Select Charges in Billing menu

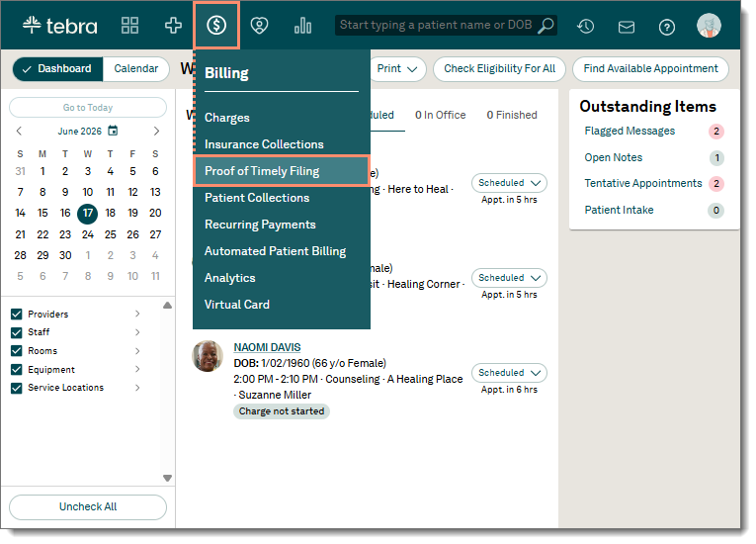pos(282,118)
